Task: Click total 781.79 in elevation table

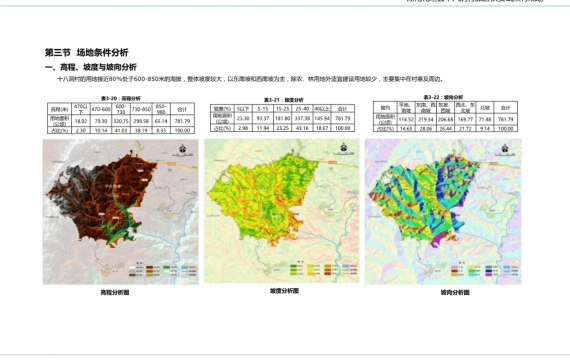Action: 182,121
